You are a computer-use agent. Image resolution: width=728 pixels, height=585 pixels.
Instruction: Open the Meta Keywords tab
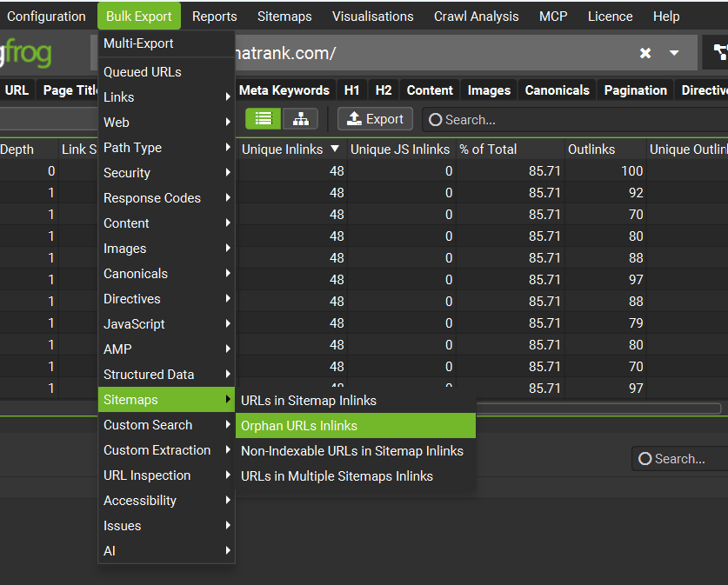tap(284, 90)
